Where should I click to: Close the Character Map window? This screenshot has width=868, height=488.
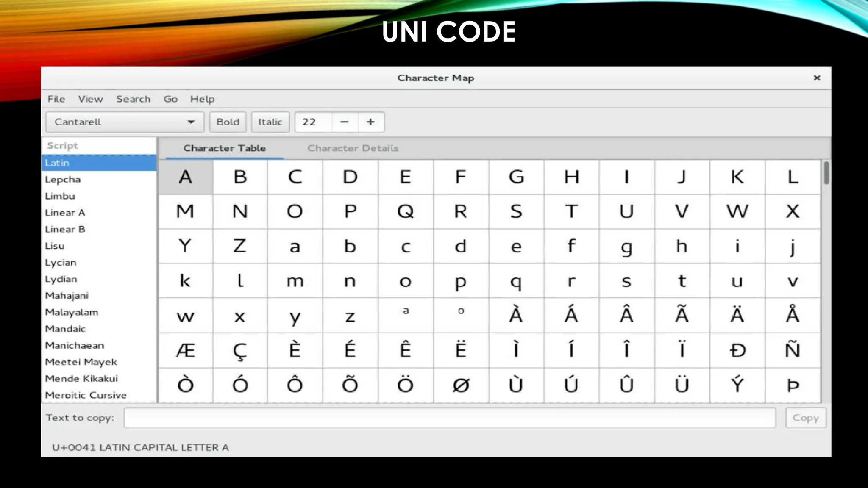(817, 78)
